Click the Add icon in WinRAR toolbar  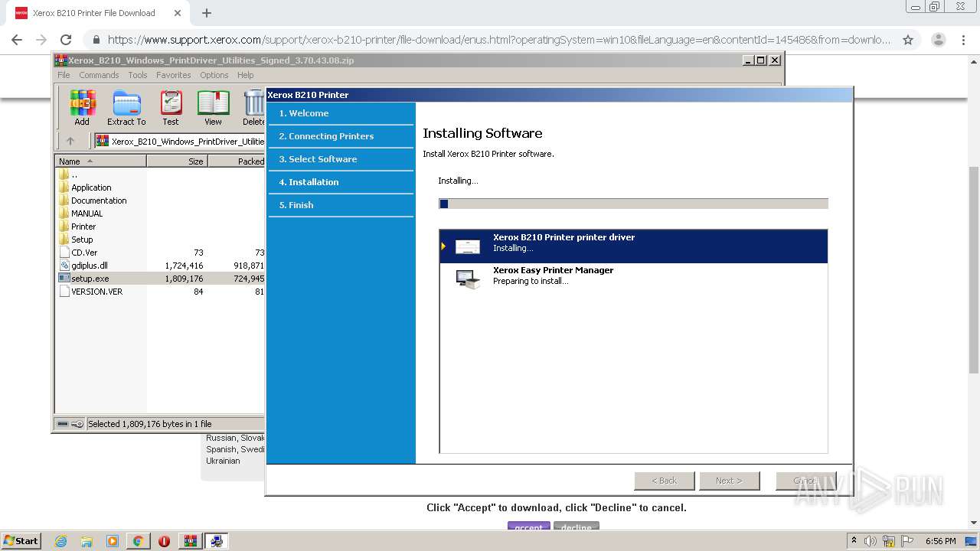pos(82,107)
